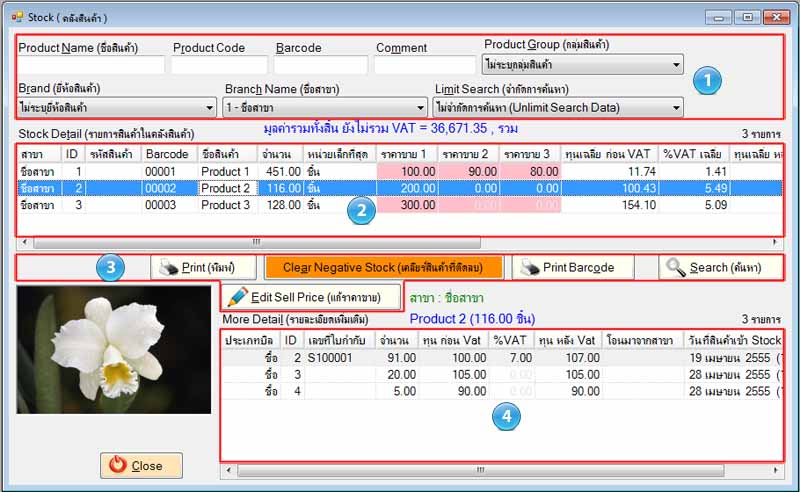Focus the Product Name input field
This screenshot has width=800, height=492.
click(91, 65)
